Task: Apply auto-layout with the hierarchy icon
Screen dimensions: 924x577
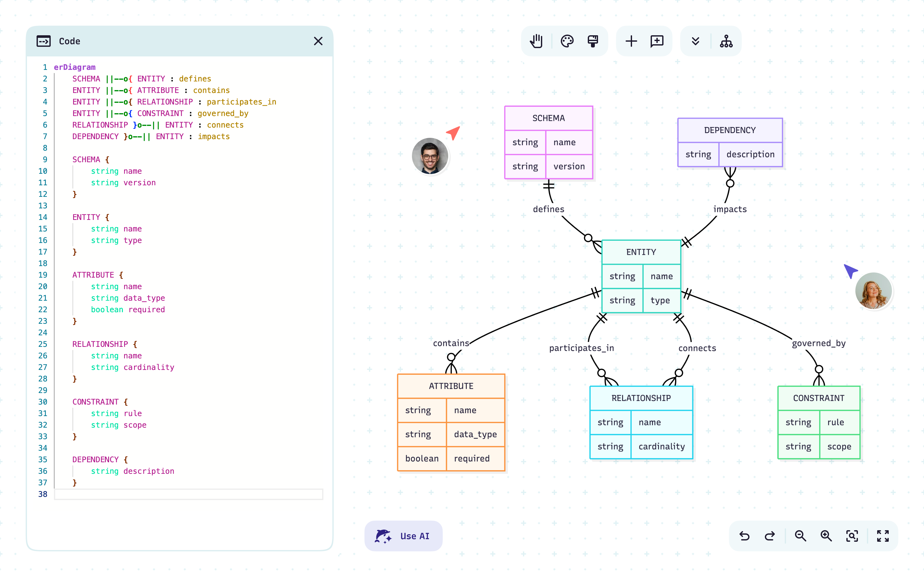Action: 726,41
